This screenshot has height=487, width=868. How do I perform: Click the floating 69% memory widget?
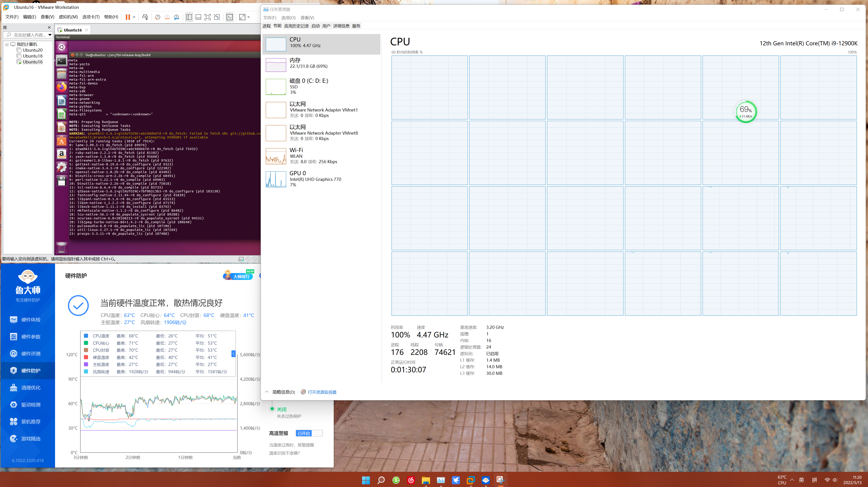coord(746,111)
